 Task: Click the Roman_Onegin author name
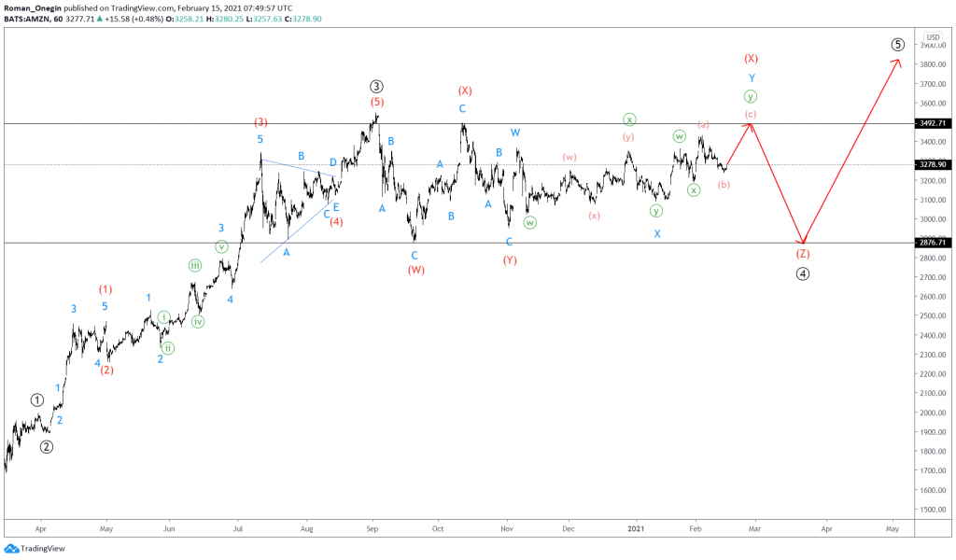pos(33,7)
